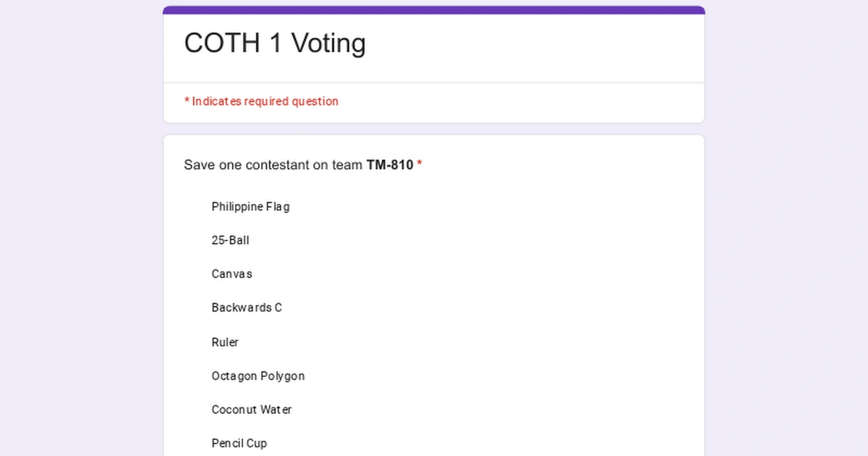Screen dimensions: 868x456
Task: Choose Canvas as your contestant
Action: (231, 274)
